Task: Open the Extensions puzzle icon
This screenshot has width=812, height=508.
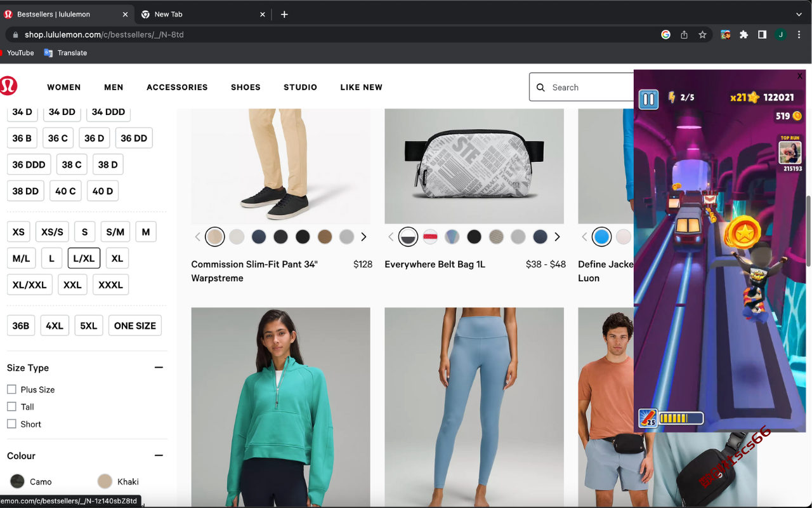Action: pos(743,35)
